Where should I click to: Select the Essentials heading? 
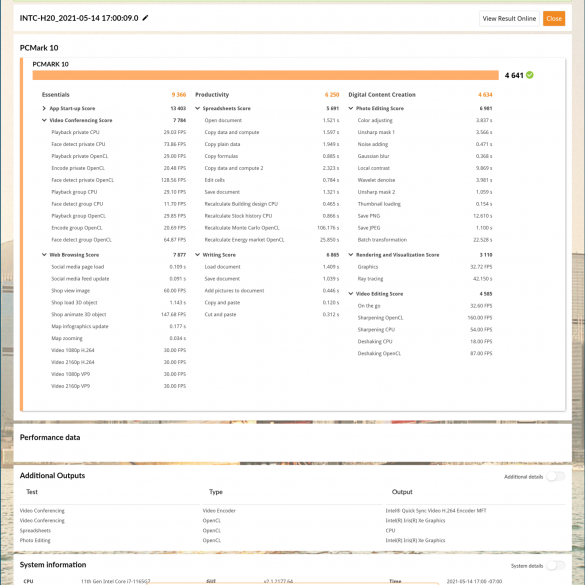(x=56, y=94)
